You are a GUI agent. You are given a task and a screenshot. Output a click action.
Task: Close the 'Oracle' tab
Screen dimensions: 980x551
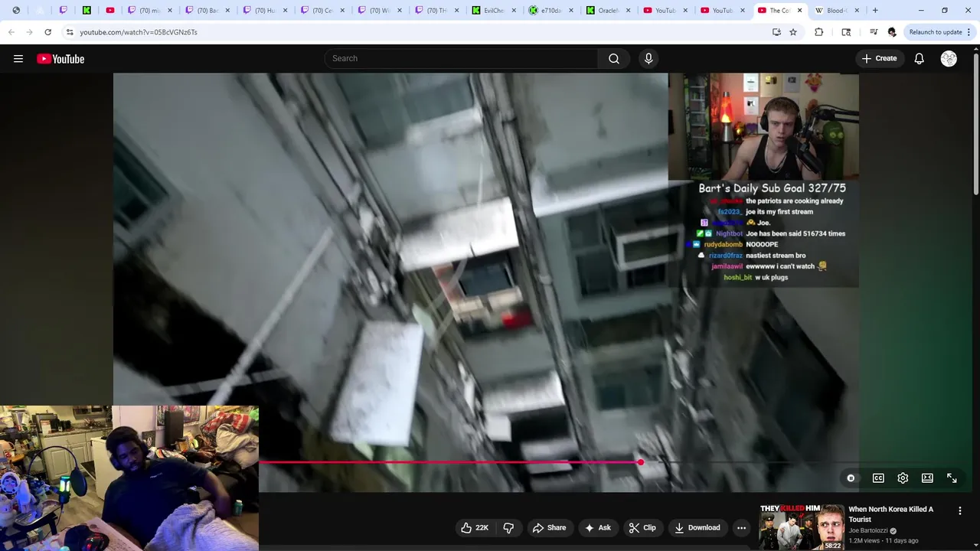[x=628, y=11]
